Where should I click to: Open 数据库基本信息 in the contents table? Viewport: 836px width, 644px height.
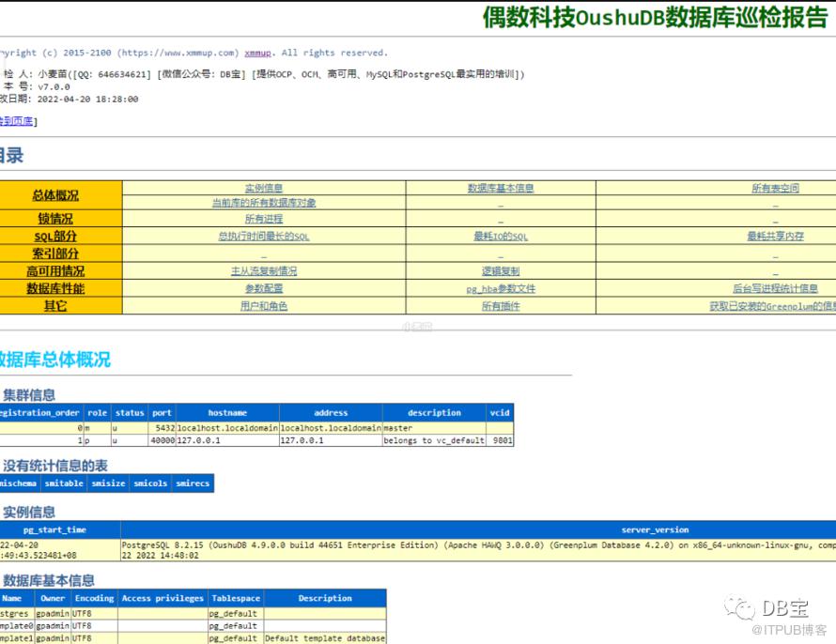click(x=501, y=189)
